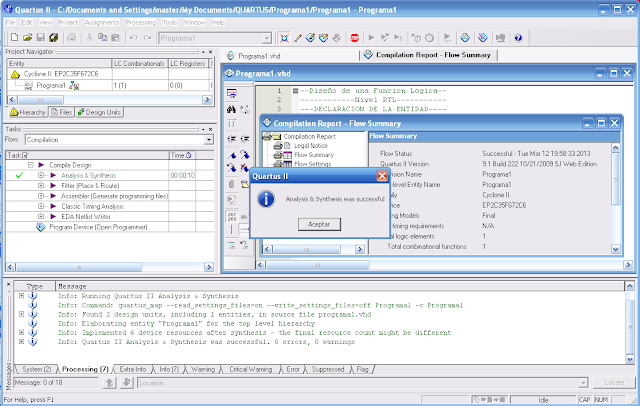Collapse the Compile Design task tree
This screenshot has height=406, width=640.
click(x=31, y=165)
